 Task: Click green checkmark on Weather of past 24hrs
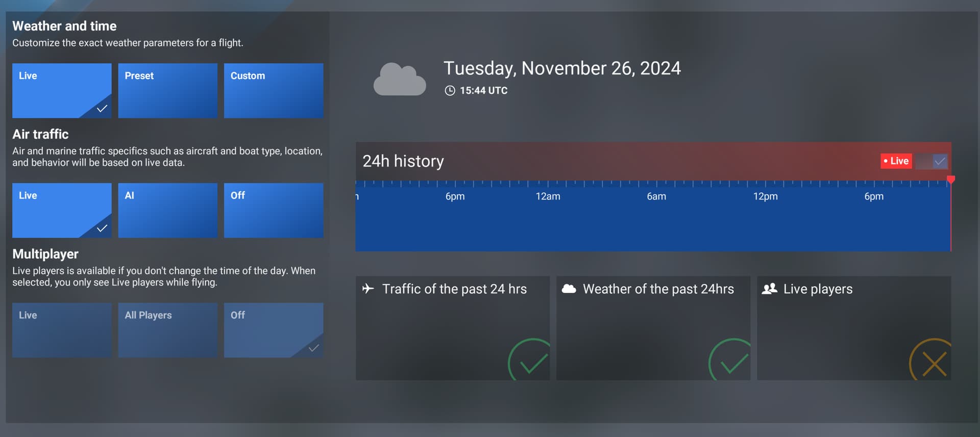click(730, 359)
